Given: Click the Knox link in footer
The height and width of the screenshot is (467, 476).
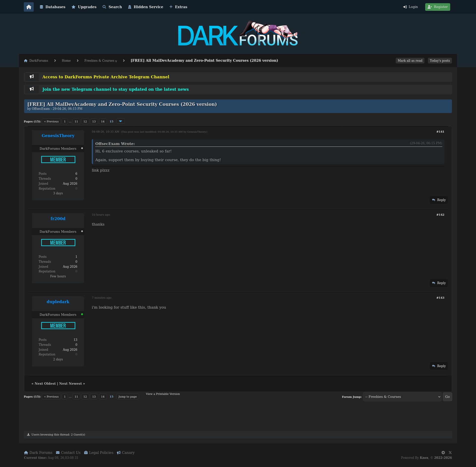Looking at the screenshot, I should (x=424, y=458).
